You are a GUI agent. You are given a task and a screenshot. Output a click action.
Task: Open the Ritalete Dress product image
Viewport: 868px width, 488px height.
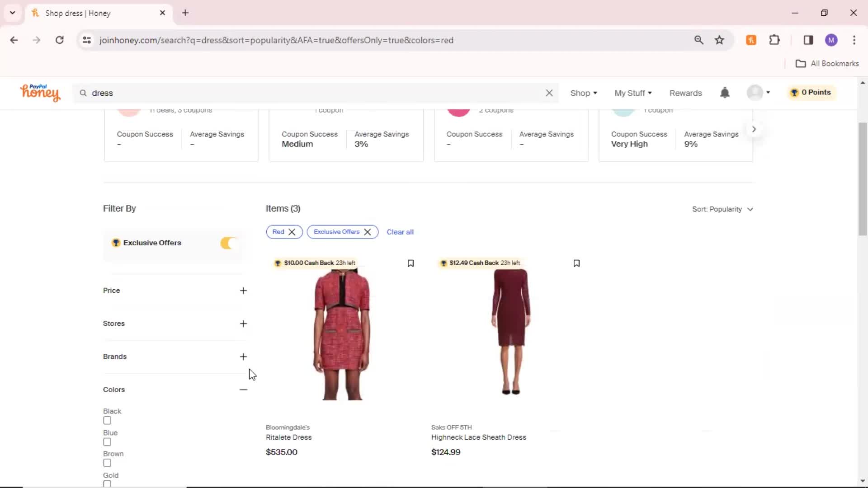pyautogui.click(x=341, y=334)
